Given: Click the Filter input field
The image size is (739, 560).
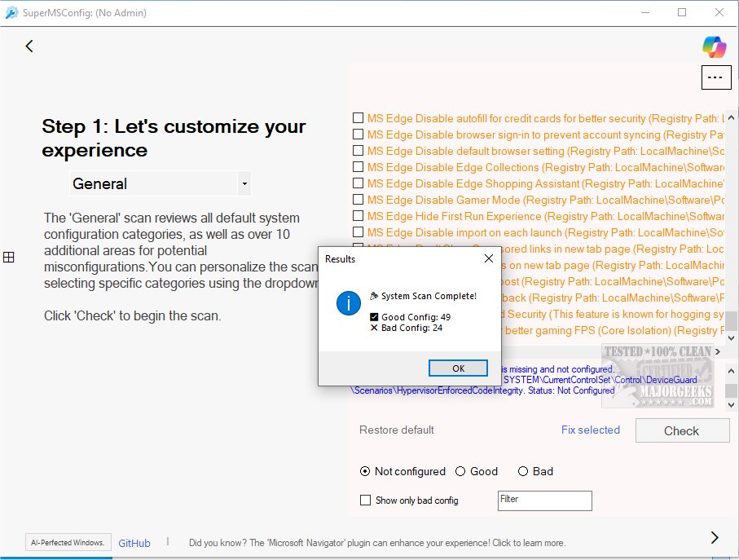Looking at the screenshot, I should [x=545, y=500].
